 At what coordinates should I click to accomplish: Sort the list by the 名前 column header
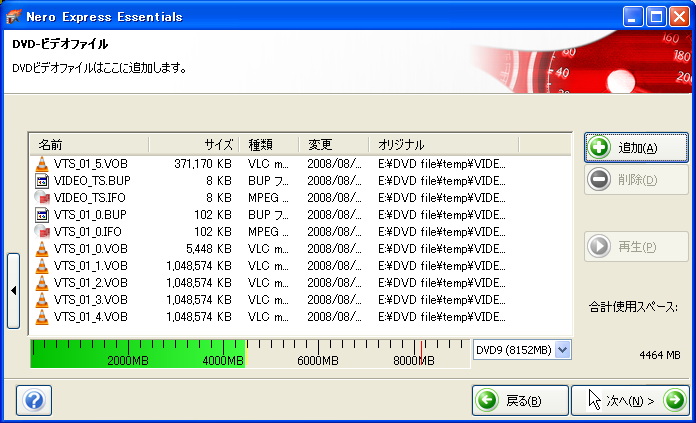[89, 144]
